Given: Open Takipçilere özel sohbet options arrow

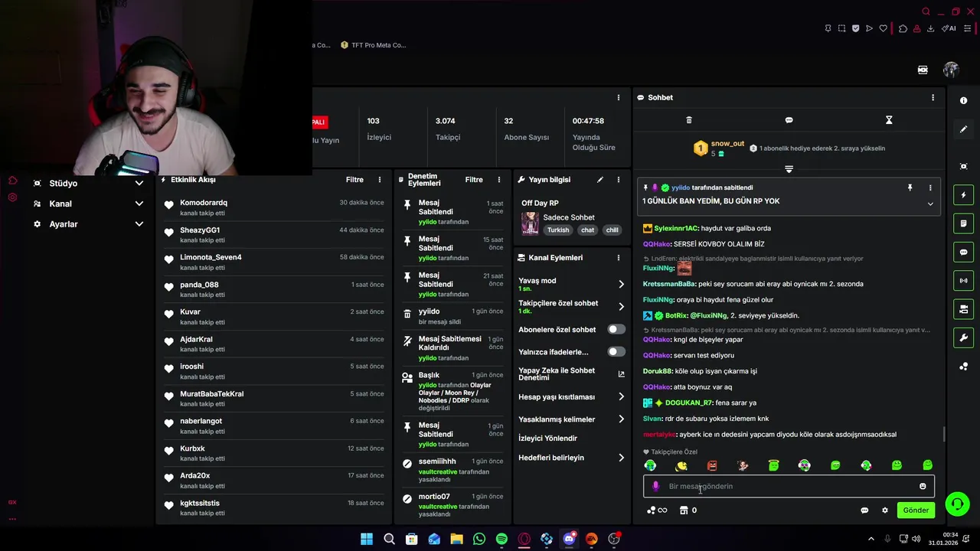Looking at the screenshot, I should tap(621, 307).
